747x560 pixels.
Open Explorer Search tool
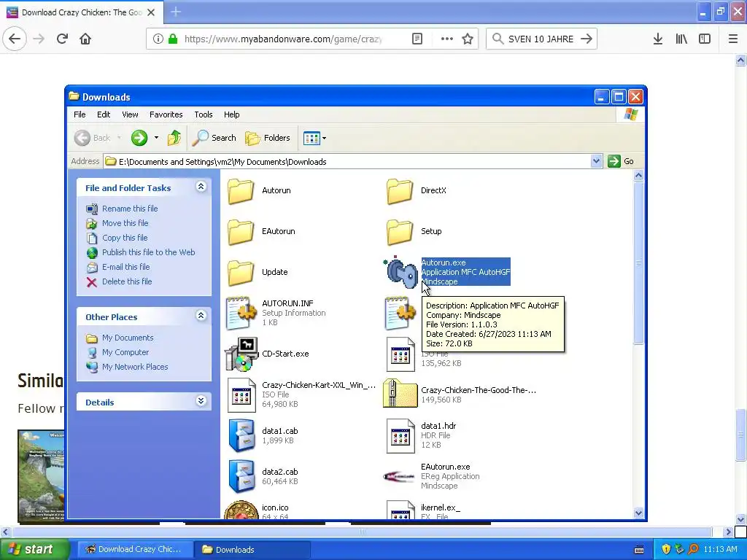click(214, 138)
